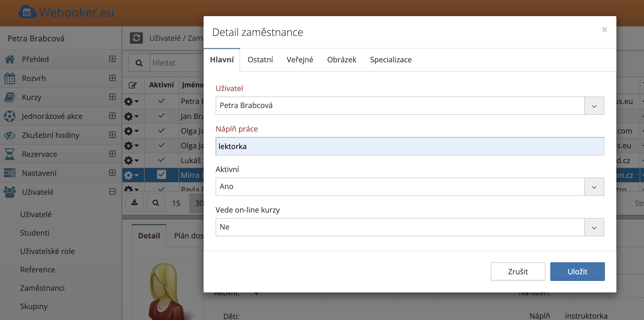This screenshot has width=644, height=320.
Task: Click the search magnifier icon by Hledat
Action: (139, 63)
